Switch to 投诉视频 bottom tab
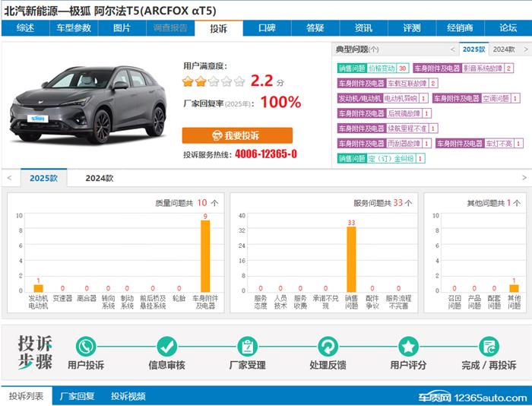The image size is (532, 406). [128, 396]
